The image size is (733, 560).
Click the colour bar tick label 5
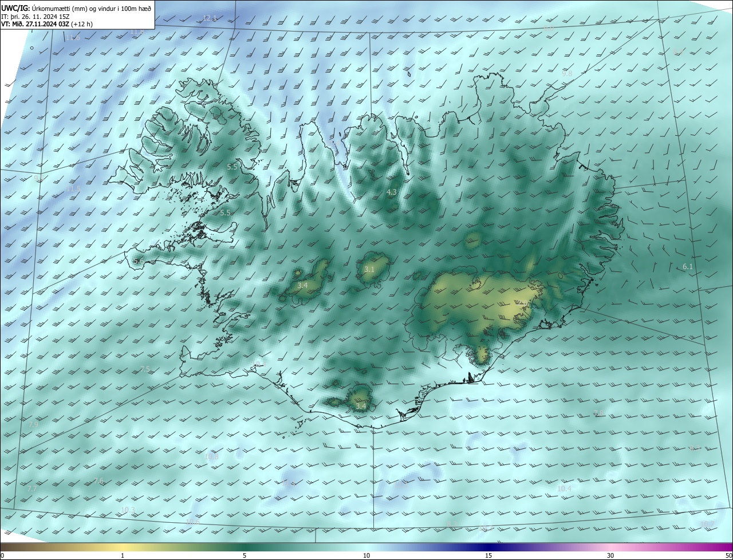pyautogui.click(x=245, y=555)
